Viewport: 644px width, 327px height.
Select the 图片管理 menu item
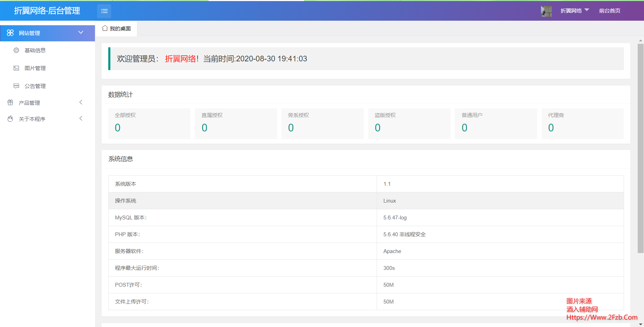(35, 68)
